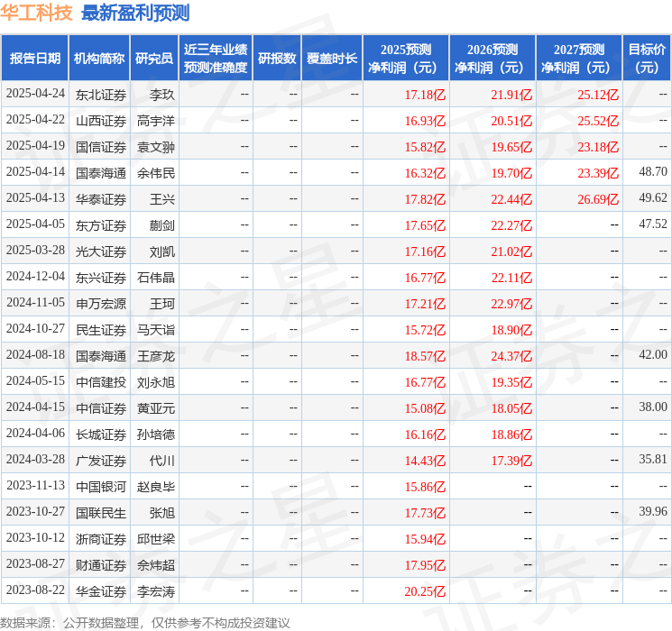This screenshot has height=631, width=672.
Task: Select 中信证券 institution cell
Action: click(x=101, y=408)
